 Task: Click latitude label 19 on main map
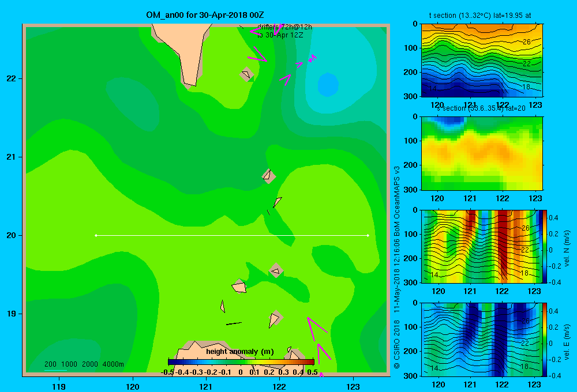point(12,314)
